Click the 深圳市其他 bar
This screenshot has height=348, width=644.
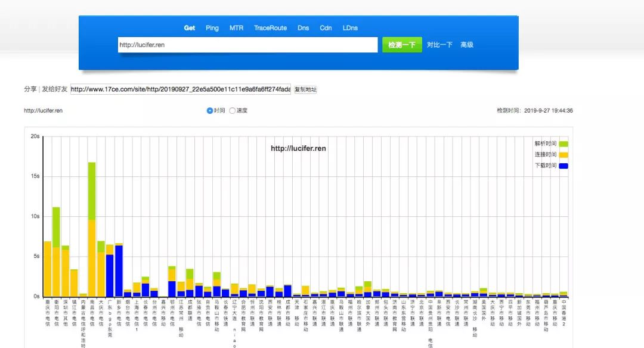pyautogui.click(x=66, y=271)
